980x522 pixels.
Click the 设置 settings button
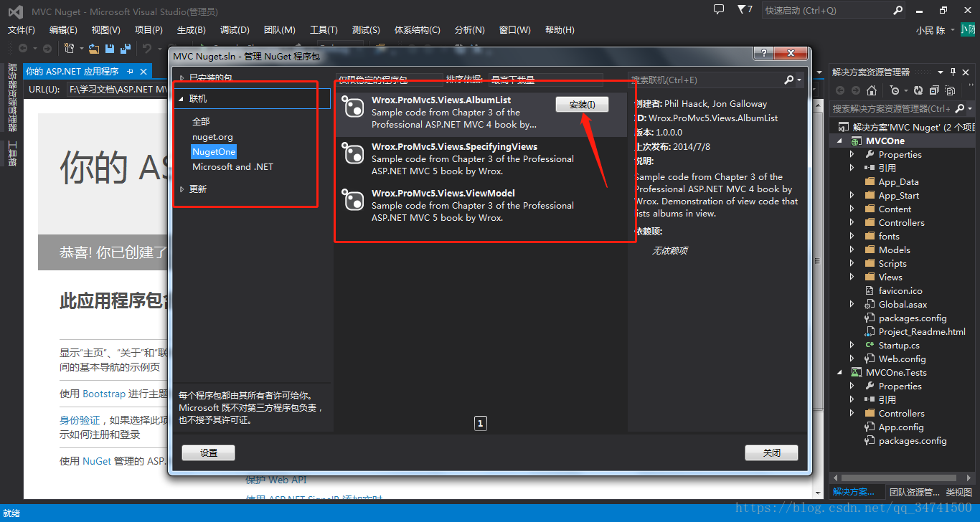pos(209,453)
